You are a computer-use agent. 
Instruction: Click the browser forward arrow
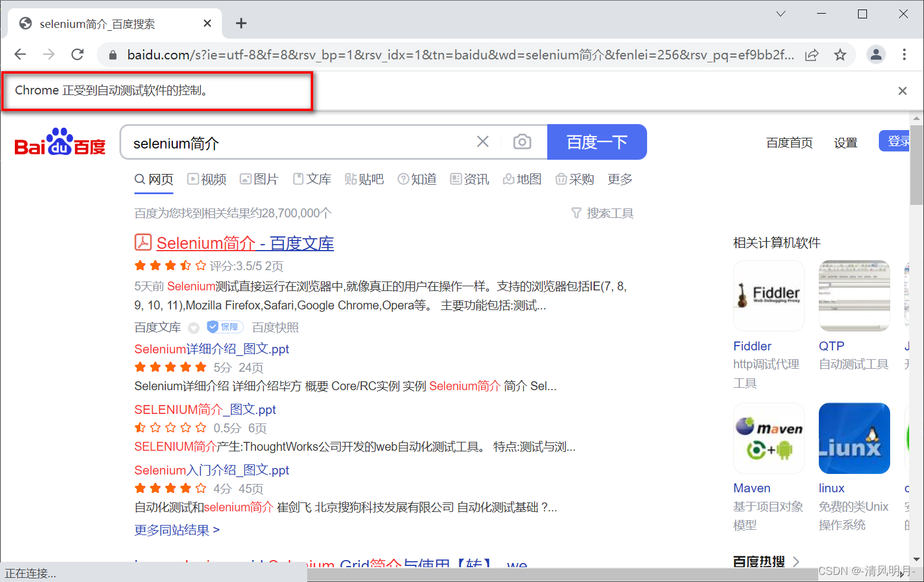[49, 55]
